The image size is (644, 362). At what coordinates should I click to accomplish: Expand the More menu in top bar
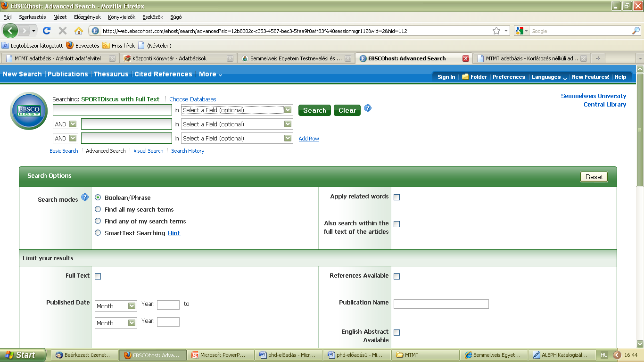[x=211, y=74]
